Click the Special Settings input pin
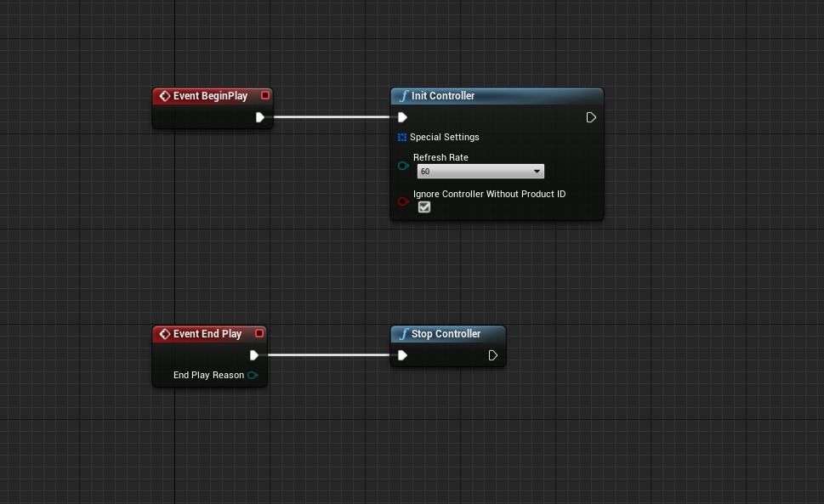This screenshot has height=504, width=824. point(402,137)
